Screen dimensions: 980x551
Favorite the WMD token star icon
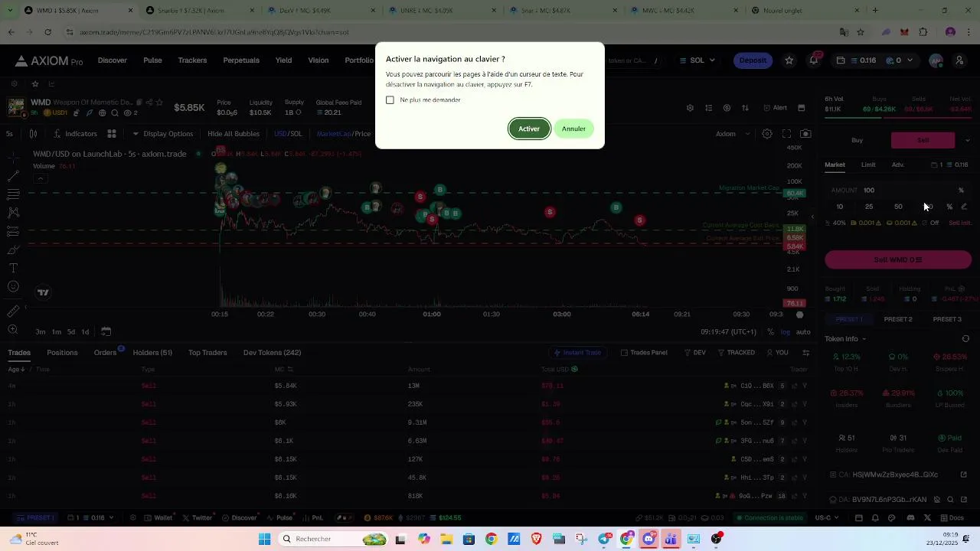click(x=159, y=103)
